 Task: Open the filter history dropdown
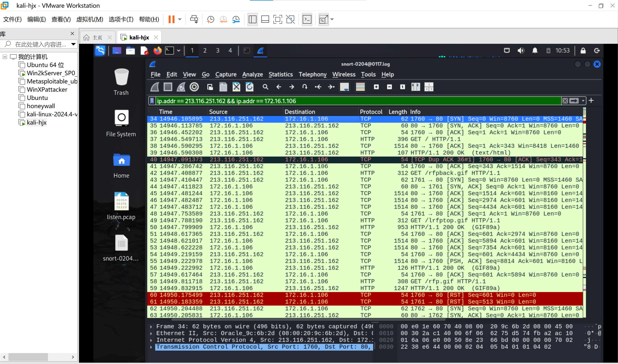click(583, 101)
